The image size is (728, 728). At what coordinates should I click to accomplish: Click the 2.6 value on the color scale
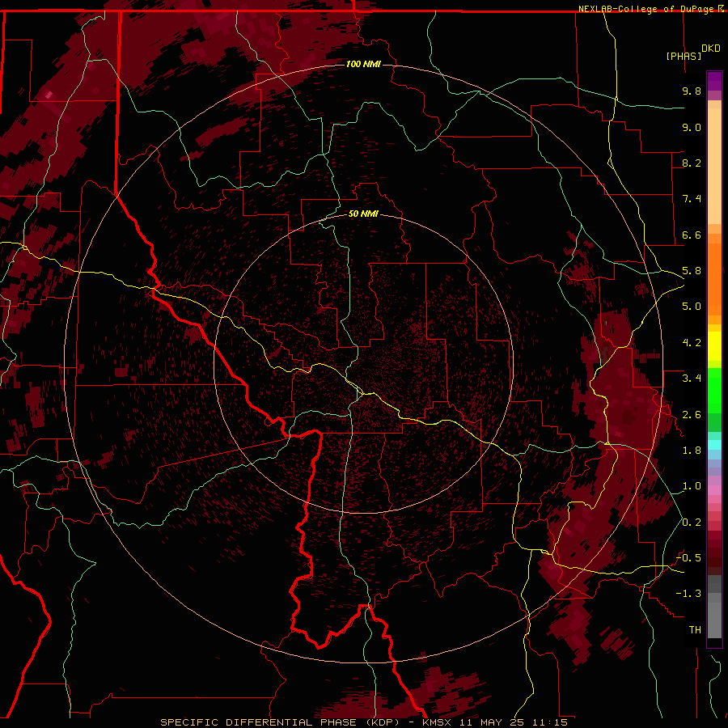(692, 415)
